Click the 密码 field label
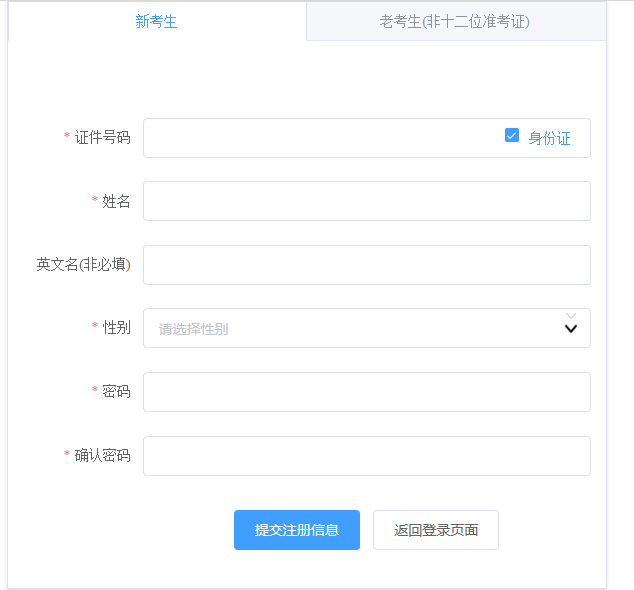 click(116, 392)
